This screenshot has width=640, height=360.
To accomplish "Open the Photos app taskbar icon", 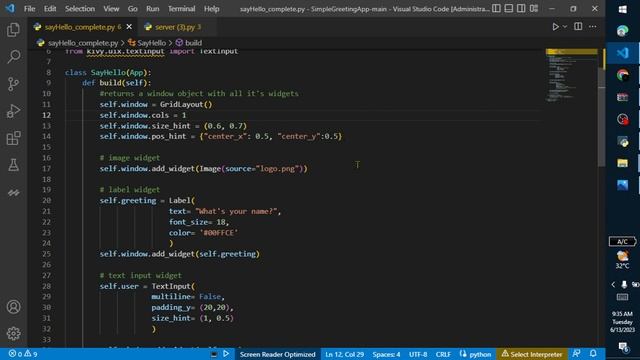I will (x=622, y=185).
